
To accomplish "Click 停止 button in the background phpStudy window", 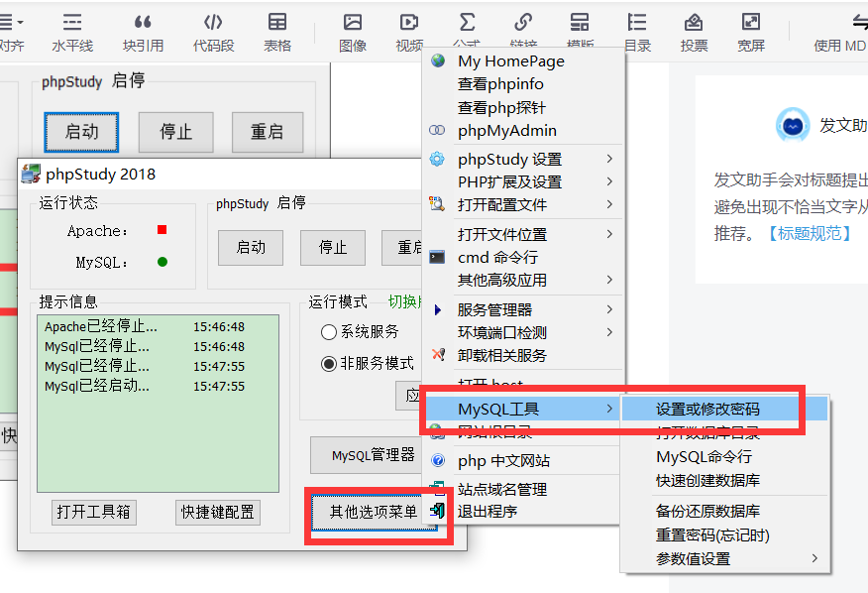I will click(176, 132).
